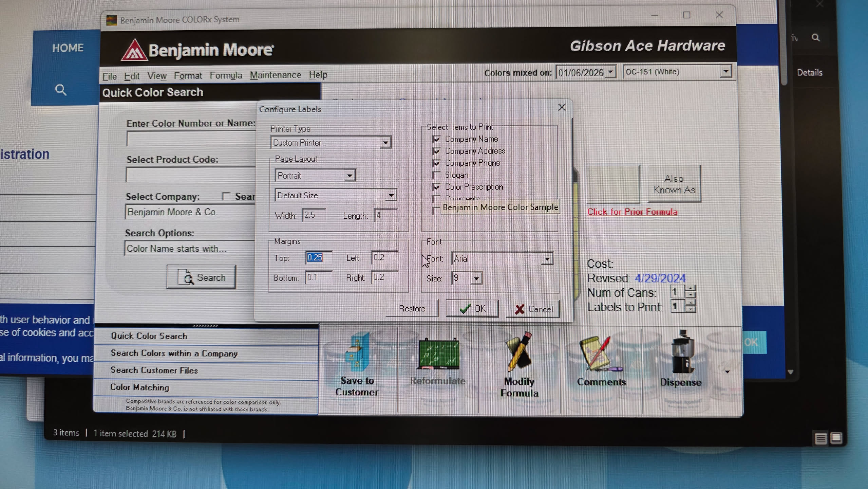The image size is (868, 489).
Task: Open the Portrait orientation dropdown
Action: coord(349,176)
